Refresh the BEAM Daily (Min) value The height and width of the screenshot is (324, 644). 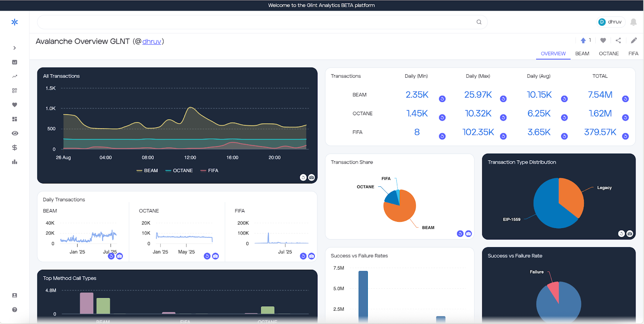(x=442, y=99)
